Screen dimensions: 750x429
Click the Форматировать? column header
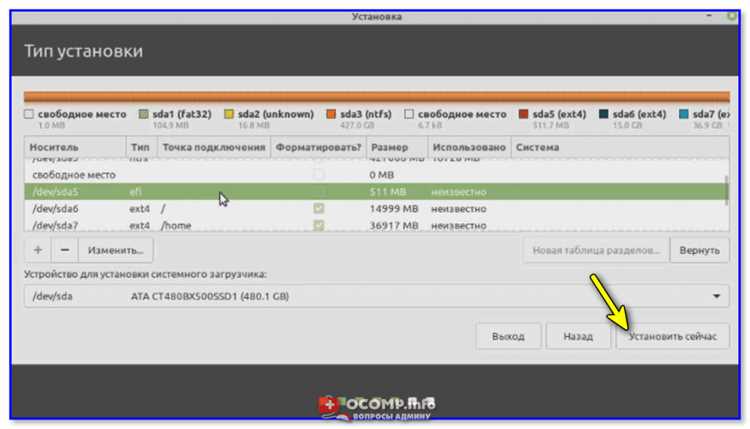[318, 147]
